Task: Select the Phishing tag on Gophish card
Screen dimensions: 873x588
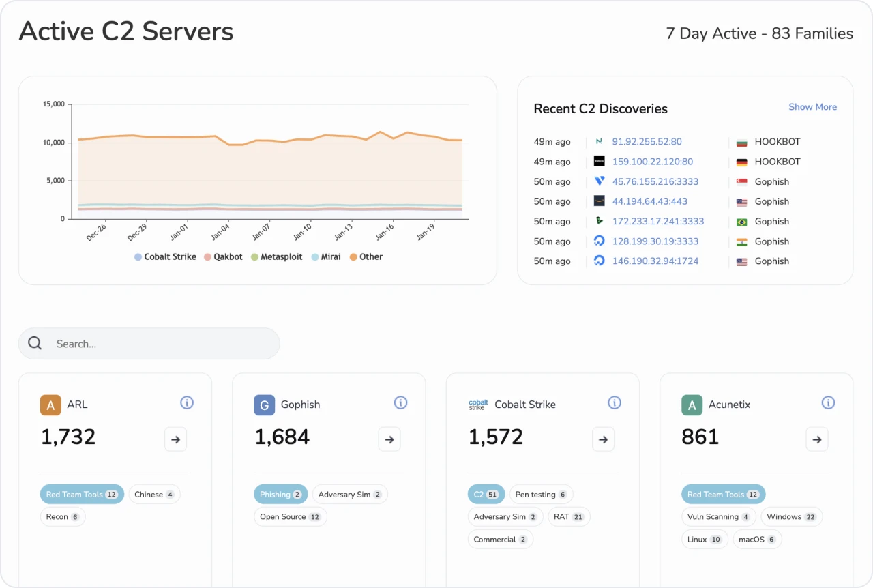Action: click(x=280, y=495)
